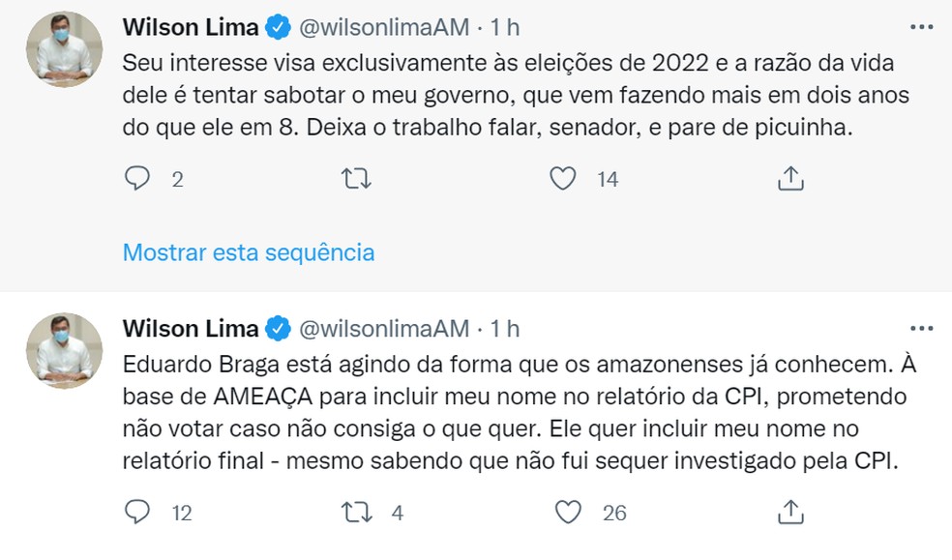Select the Wilson Lima name on the second tweet
952x560 pixels.
click(x=192, y=328)
